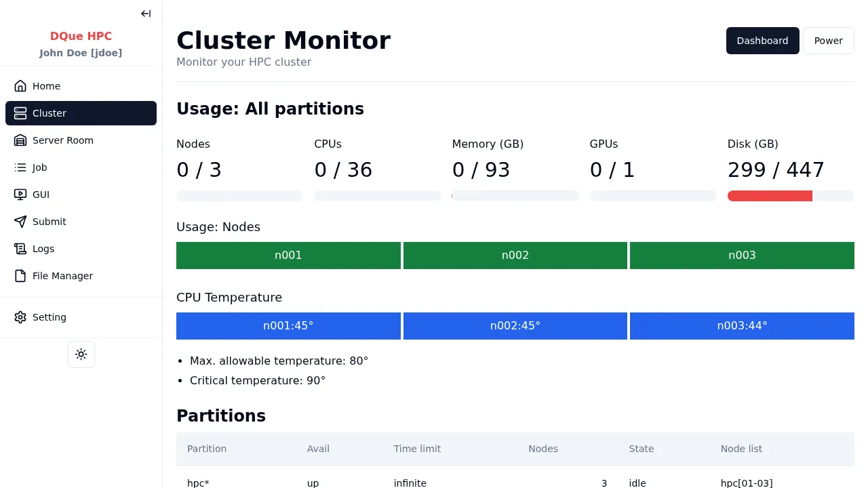Viewport: 868px width, 488px height.
Task: Click the Logs scroll icon
Action: coord(20,249)
